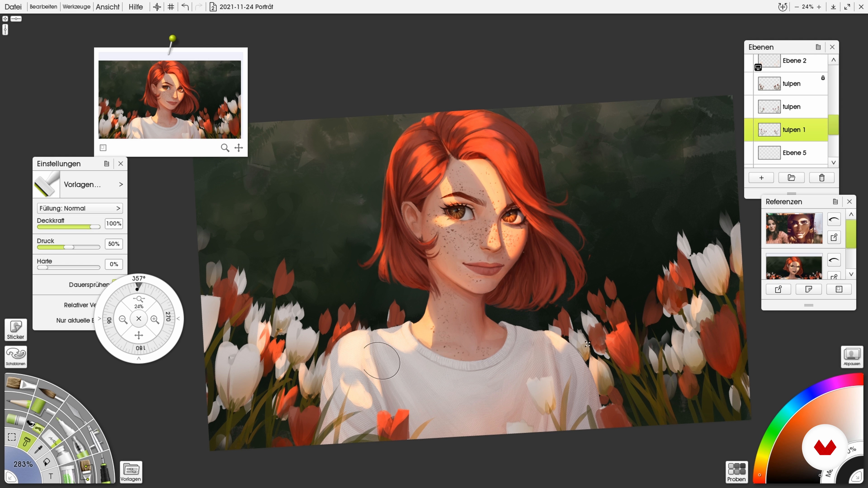
Task: Select the palette knife tool
Action: pos(76,413)
